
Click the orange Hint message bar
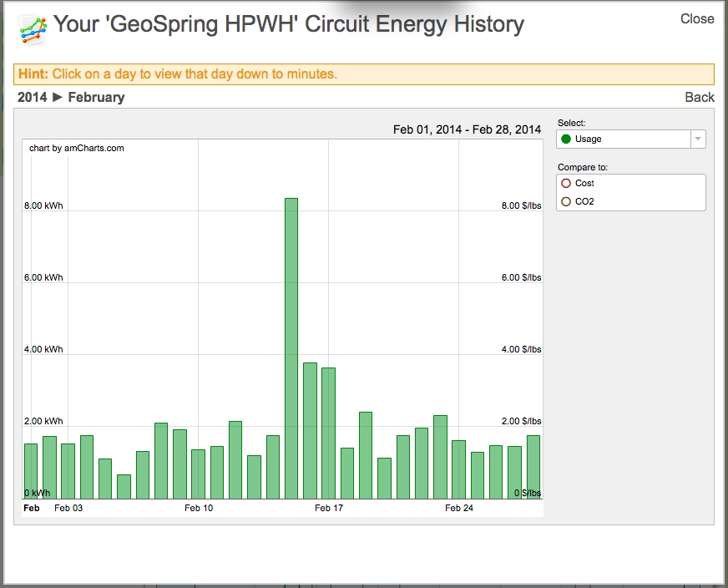[363, 74]
